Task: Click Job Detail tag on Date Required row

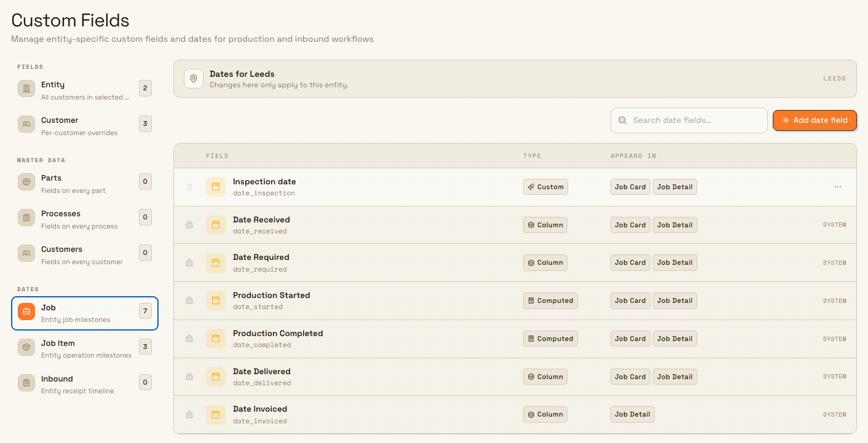Action: tap(674, 263)
